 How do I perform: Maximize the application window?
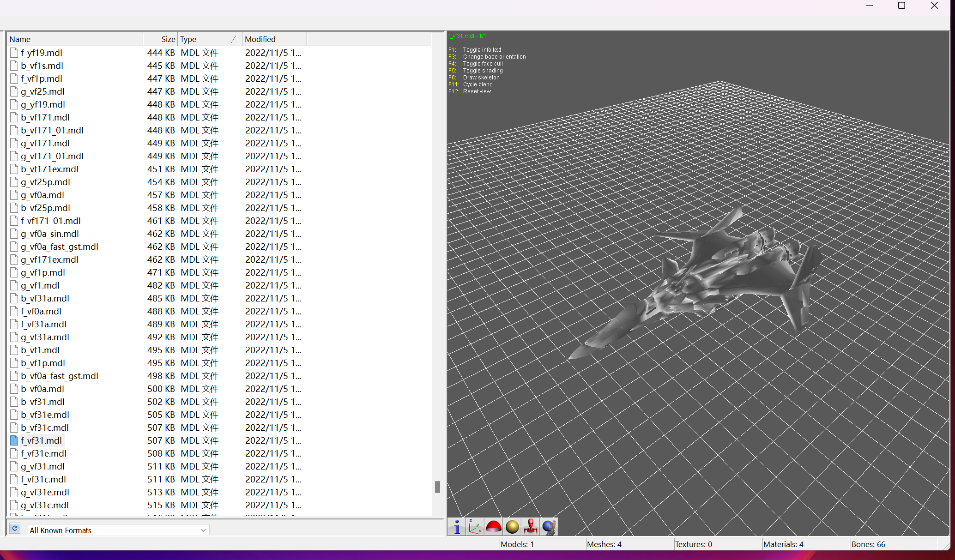[901, 6]
